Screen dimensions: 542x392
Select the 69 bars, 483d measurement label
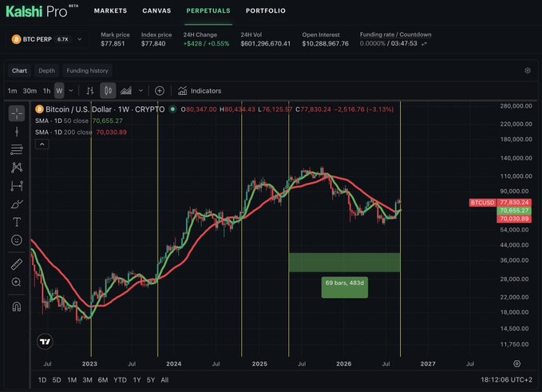point(345,287)
